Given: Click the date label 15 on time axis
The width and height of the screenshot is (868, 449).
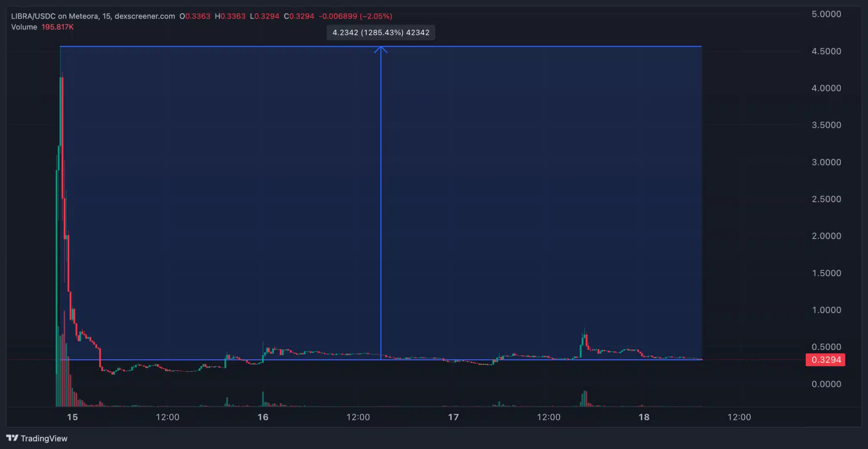Looking at the screenshot, I should (x=72, y=417).
